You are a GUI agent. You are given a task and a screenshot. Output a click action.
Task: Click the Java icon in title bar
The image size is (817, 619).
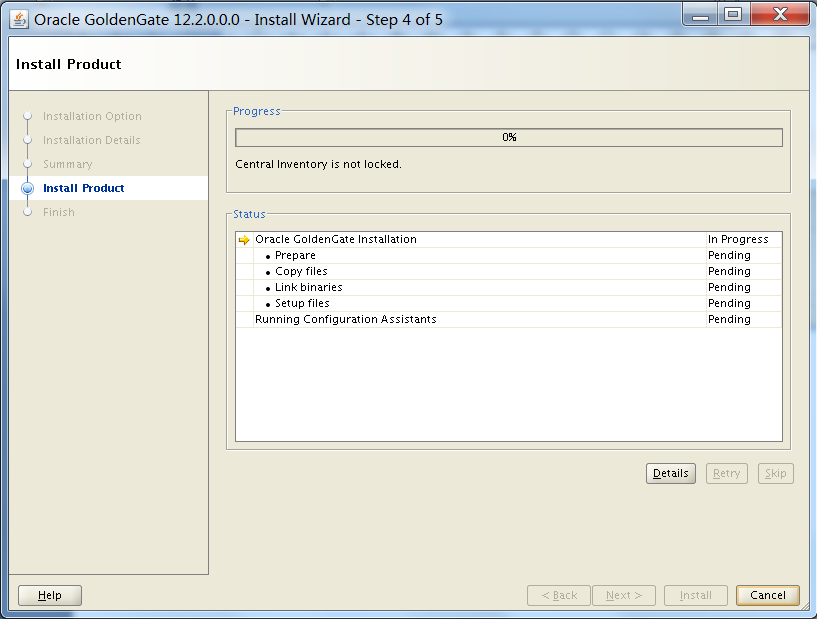(19, 19)
